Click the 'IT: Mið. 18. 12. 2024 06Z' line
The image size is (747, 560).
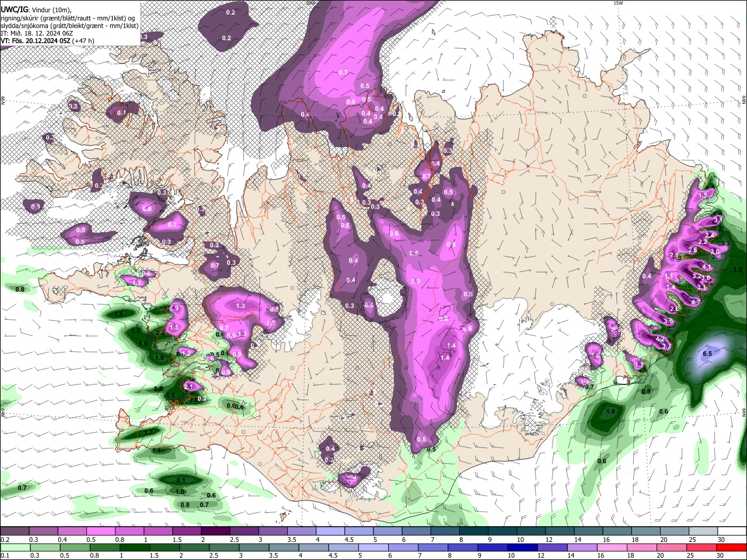pos(37,33)
